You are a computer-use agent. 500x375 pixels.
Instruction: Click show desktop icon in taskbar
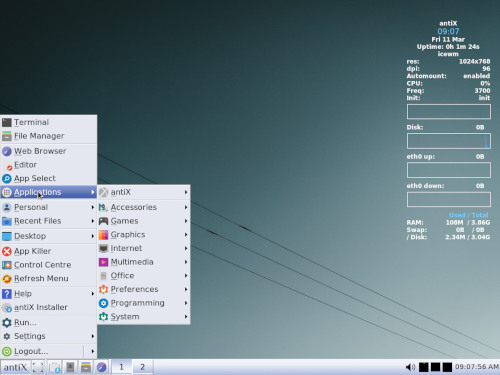(x=38, y=367)
